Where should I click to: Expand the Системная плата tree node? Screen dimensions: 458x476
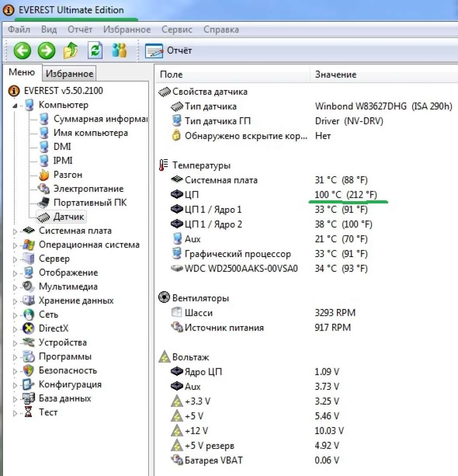coord(15,232)
